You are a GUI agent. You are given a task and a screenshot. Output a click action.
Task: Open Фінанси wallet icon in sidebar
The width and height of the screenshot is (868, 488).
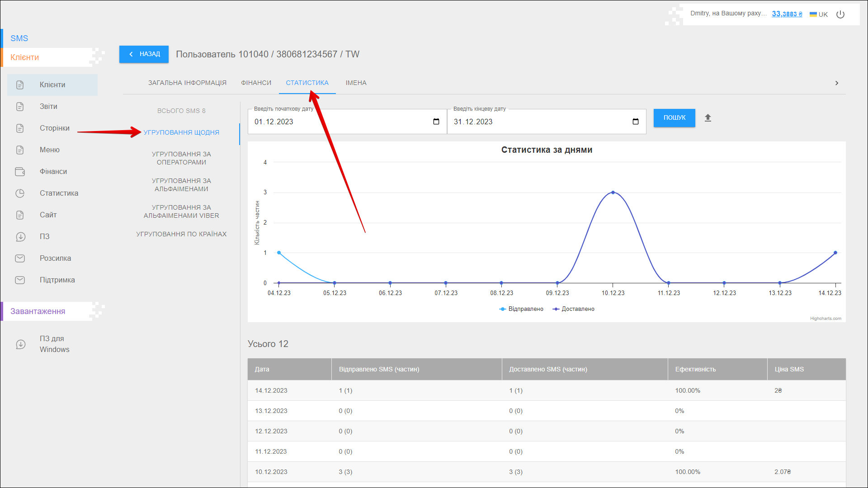[x=20, y=172]
